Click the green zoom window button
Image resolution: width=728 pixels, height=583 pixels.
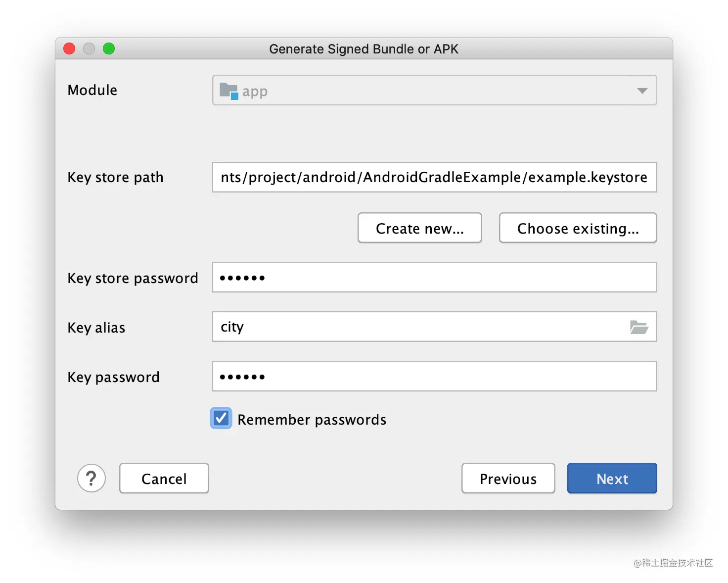tap(109, 49)
